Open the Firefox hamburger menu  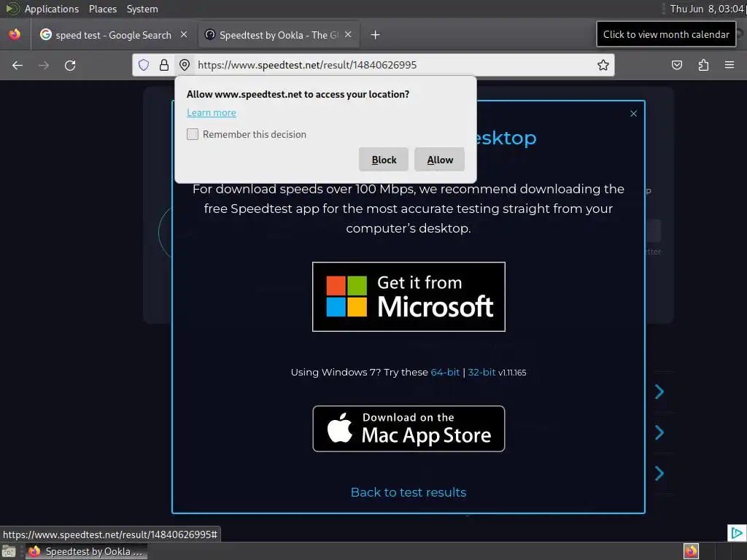(x=729, y=65)
